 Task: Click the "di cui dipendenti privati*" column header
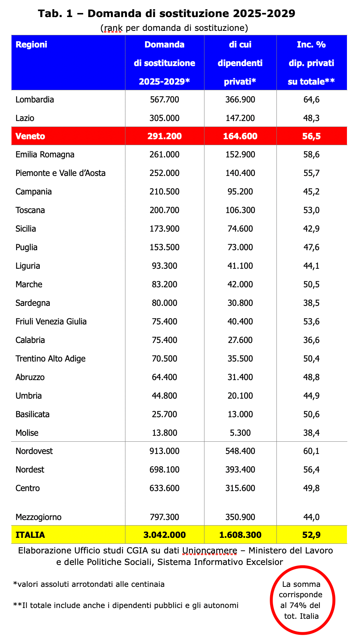tap(240, 63)
